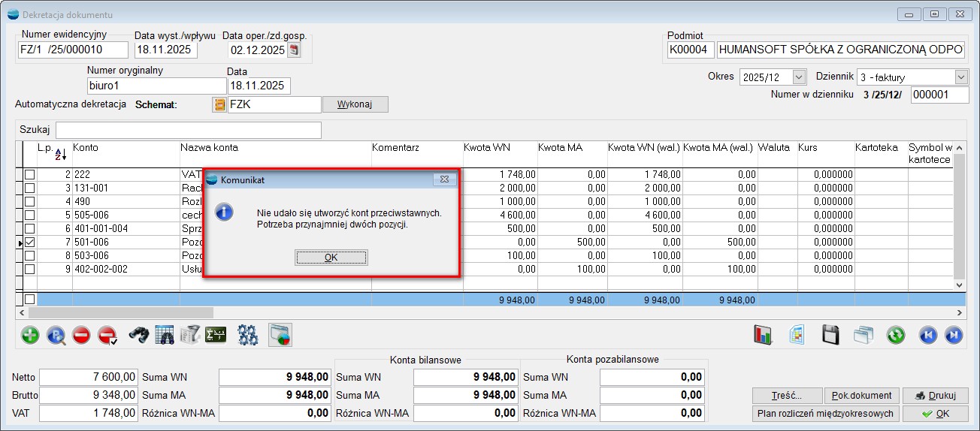
Task: Open the calendar picker beside the operation date
Action: [x=294, y=50]
